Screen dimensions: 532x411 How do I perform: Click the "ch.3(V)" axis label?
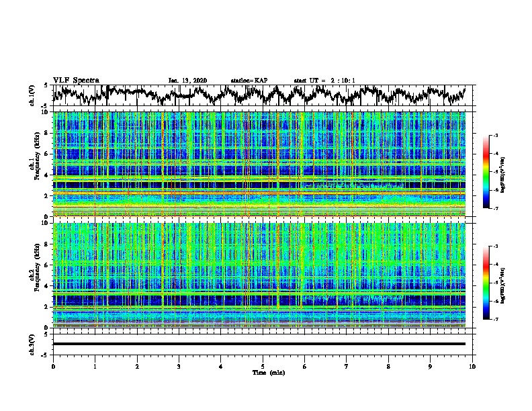tap(32, 345)
